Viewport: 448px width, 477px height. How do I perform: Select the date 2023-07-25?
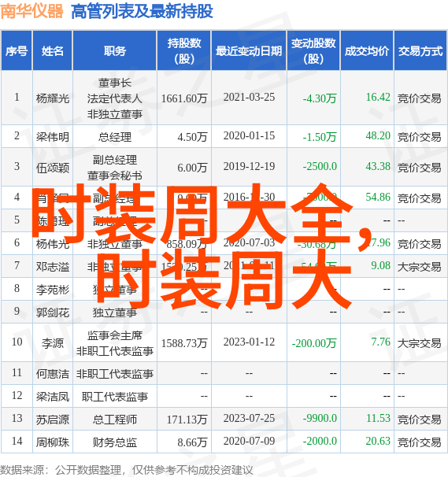249,418
